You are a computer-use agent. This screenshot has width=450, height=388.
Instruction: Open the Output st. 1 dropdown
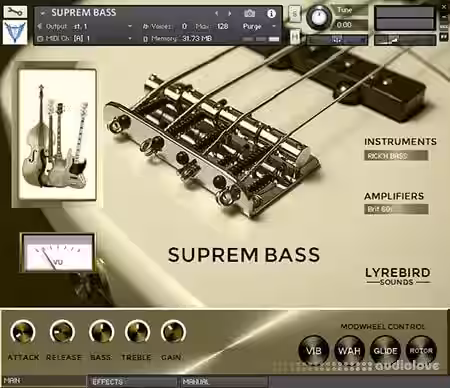(x=102, y=26)
